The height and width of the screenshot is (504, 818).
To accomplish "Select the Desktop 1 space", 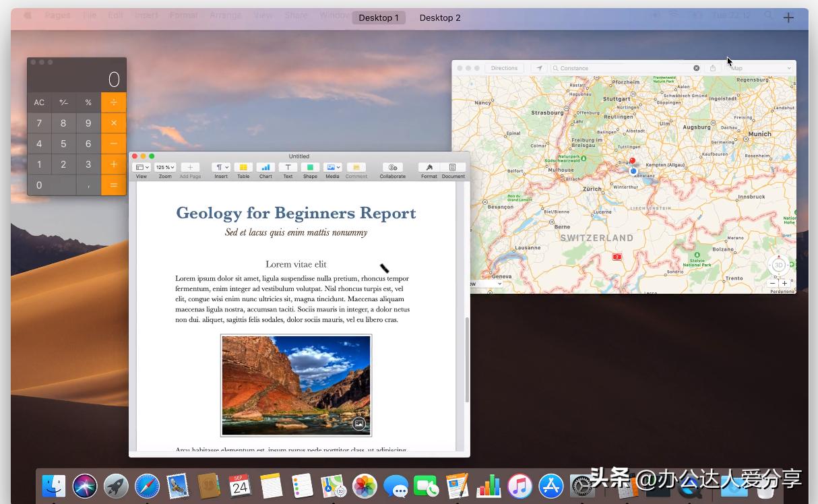I will coord(379,18).
